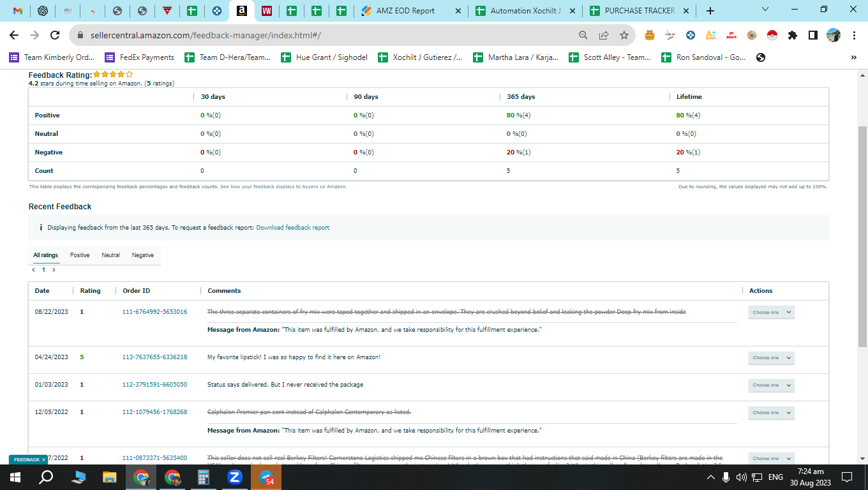868x490 pixels.
Task: Switch to the Gmail browser tab
Action: [18, 11]
